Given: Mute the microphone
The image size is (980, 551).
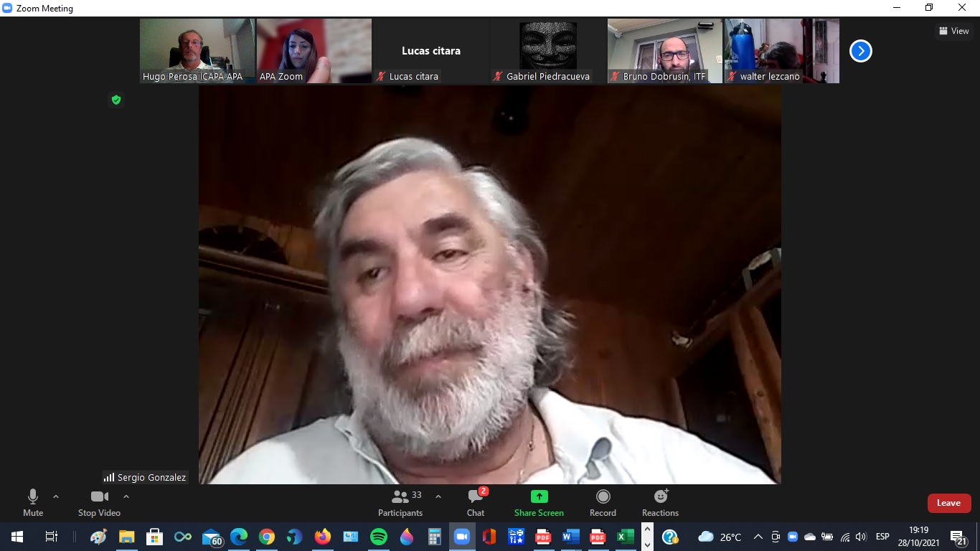Looking at the screenshot, I should click(x=33, y=502).
